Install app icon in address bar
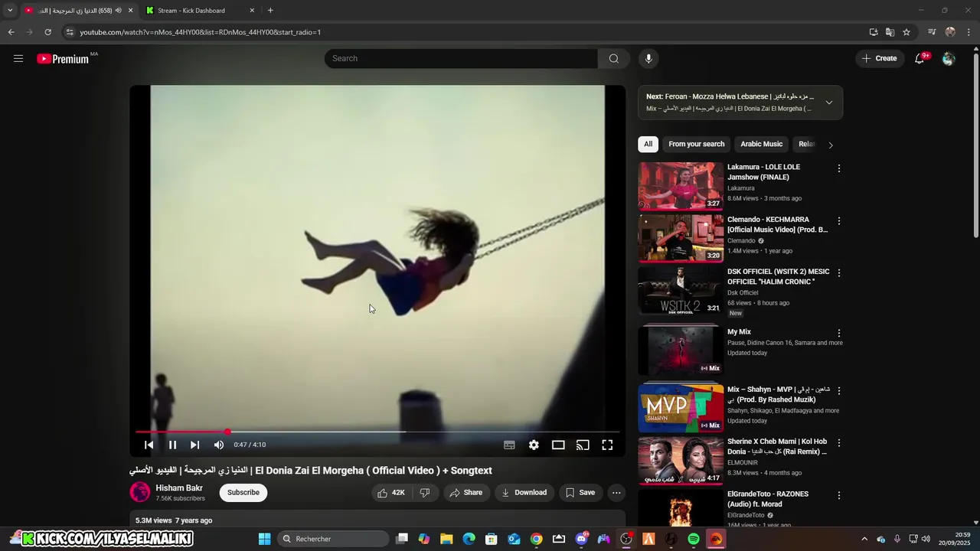980x551 pixels. [874, 32]
